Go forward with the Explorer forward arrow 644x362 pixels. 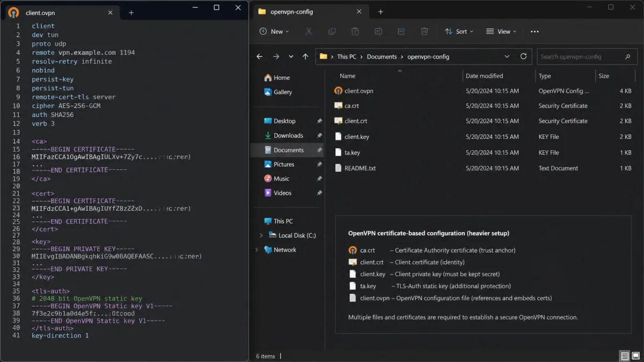pos(276,56)
